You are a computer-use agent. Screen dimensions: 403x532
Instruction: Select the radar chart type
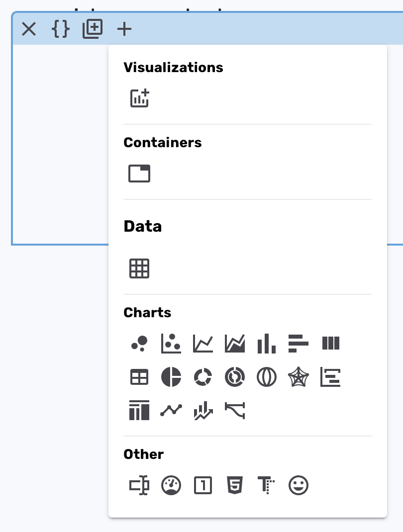point(299,377)
